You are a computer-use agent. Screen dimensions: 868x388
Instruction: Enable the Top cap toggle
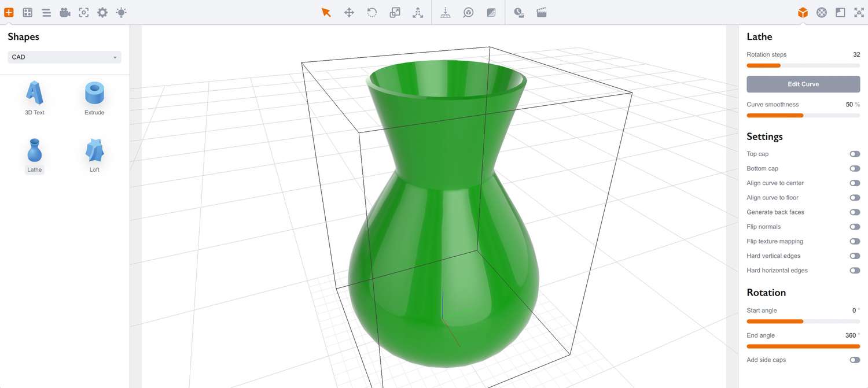(855, 154)
